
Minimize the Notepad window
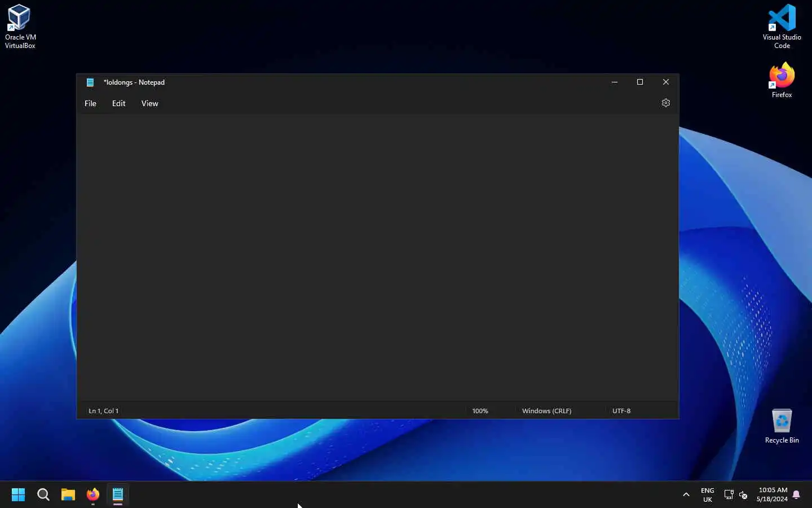pos(615,82)
